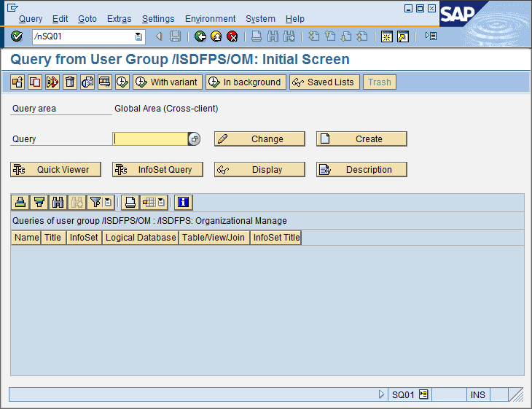Open the Extras menu
The image size is (532, 409).
click(x=119, y=19)
